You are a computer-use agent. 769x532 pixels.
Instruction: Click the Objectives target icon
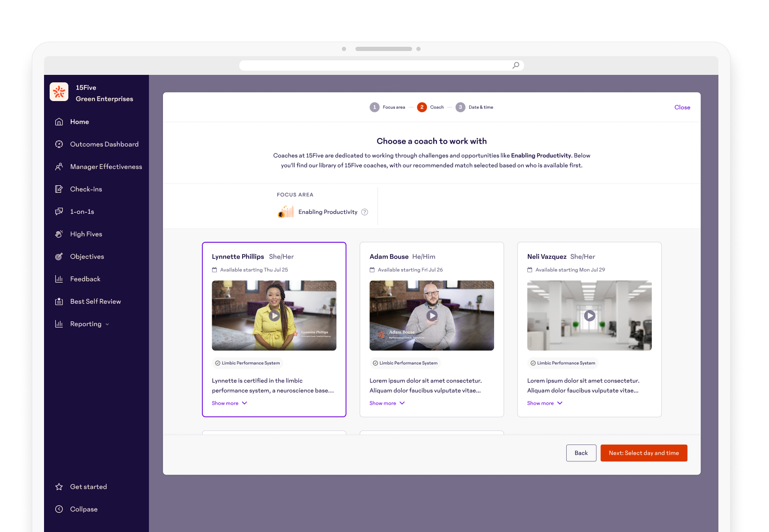coord(59,256)
